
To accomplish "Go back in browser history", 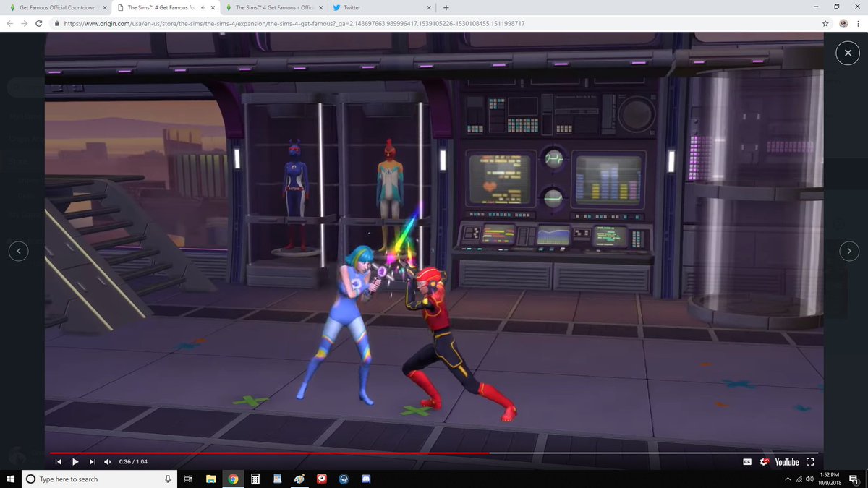I will coord(10,23).
